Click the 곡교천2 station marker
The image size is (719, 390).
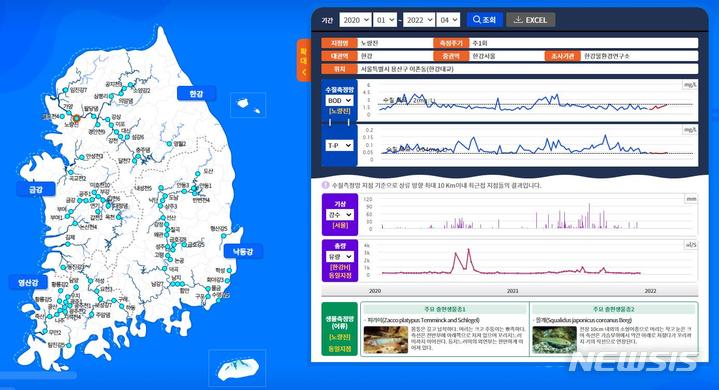(71, 172)
